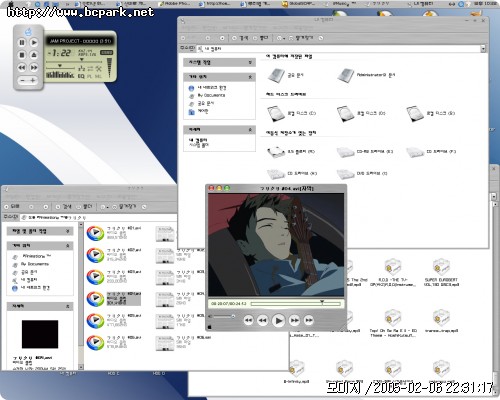500x400 pixels.
Task: Open Control Panel link in My Computer sidebar
Action: 198,112
